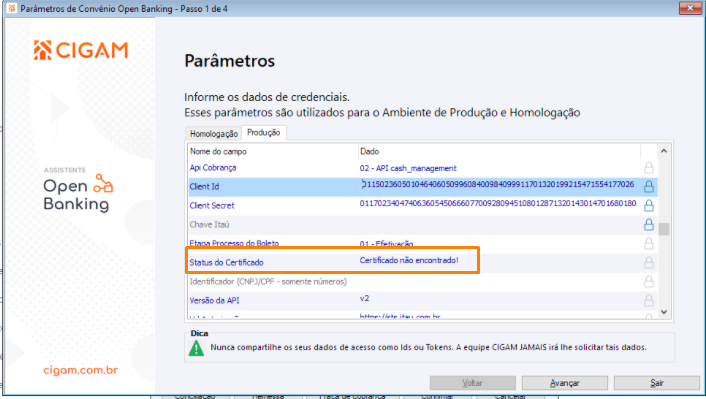Select the 'Identificador (CNPJ/CPF' field name
Screen dimensions: 706x399
click(268, 281)
